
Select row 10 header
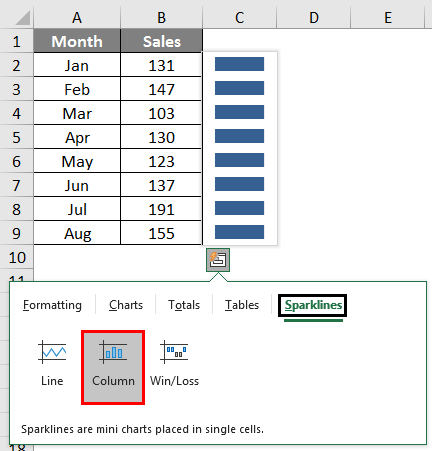(17, 257)
